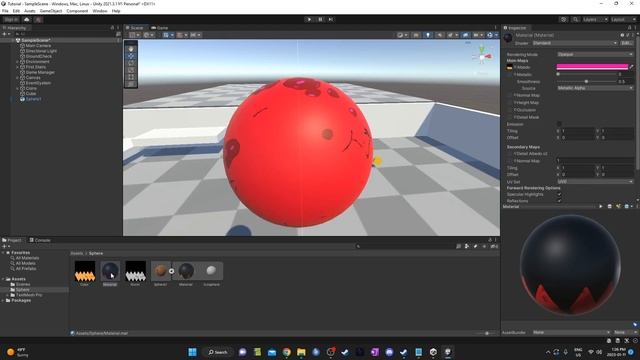Image resolution: width=640 pixels, height=360 pixels.
Task: Select Game Manager in Hierarchy
Action: coord(40,72)
